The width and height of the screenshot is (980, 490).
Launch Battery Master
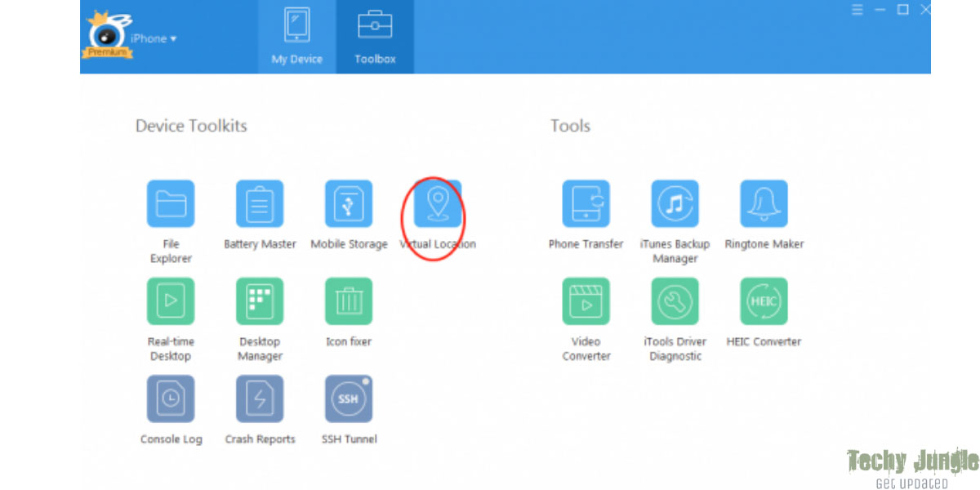[260, 203]
